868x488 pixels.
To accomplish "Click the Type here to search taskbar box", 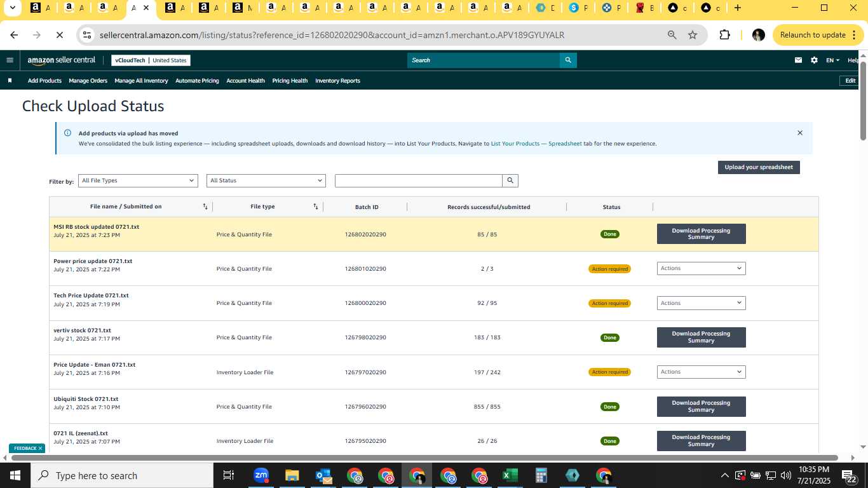I will (122, 475).
